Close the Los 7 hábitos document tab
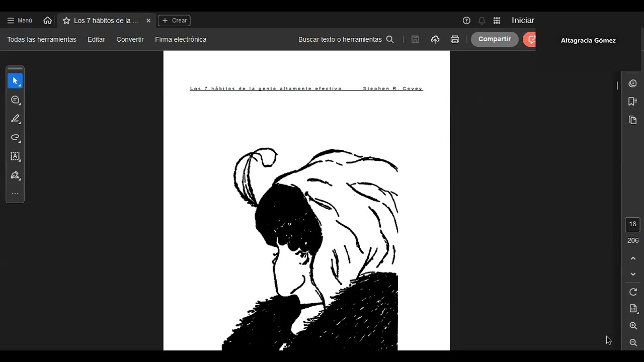 pos(148,21)
